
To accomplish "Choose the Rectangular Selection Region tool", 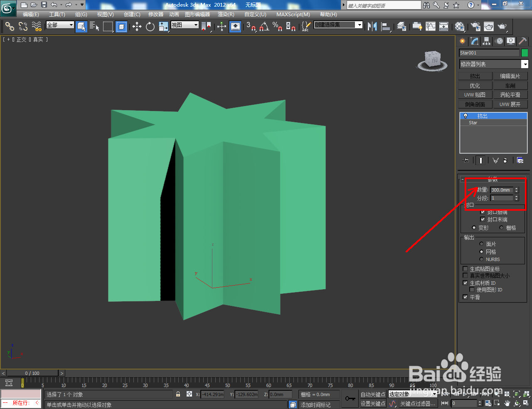I will [x=108, y=26].
